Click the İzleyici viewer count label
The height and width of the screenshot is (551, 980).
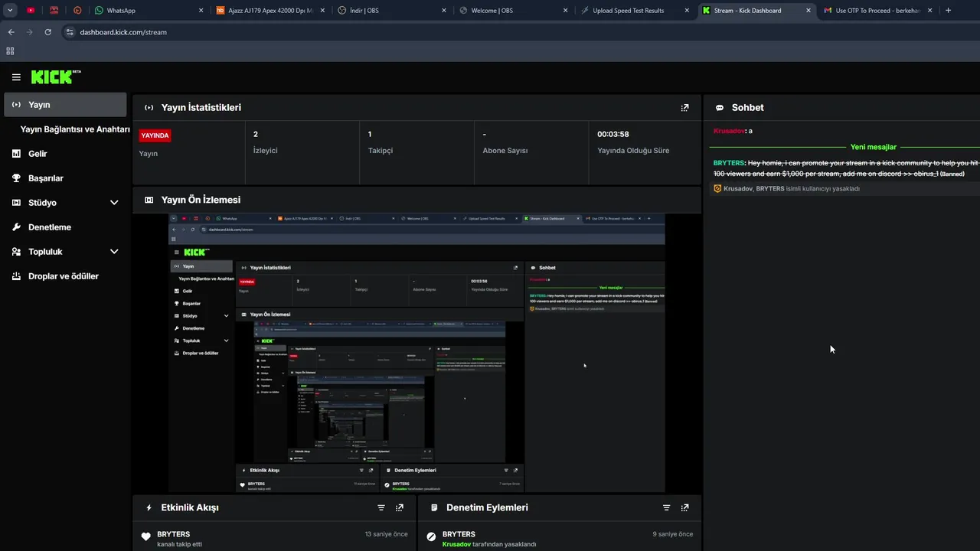(x=266, y=151)
